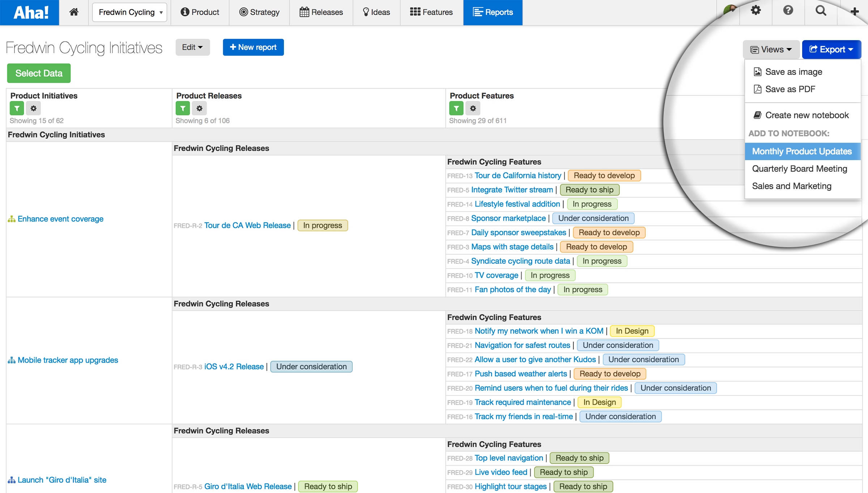Image resolution: width=868 pixels, height=493 pixels.
Task: Click the initiative icon beside Launch Giro d'Italia site
Action: point(12,480)
